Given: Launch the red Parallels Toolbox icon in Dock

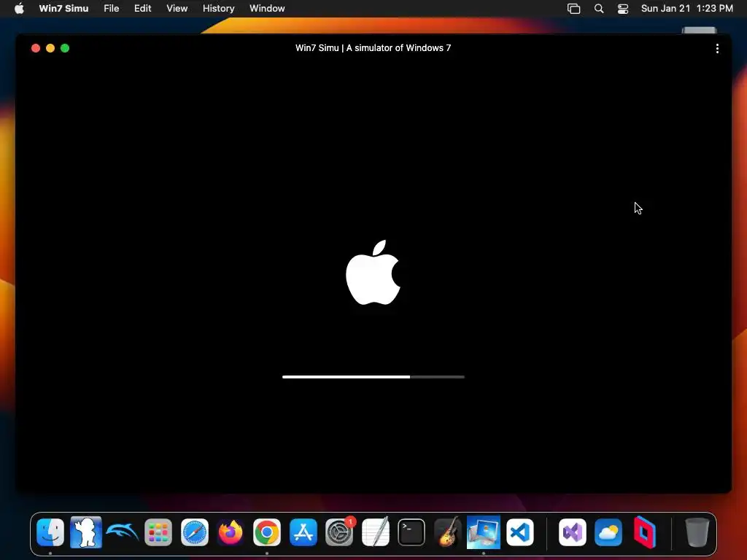Looking at the screenshot, I should (x=645, y=532).
